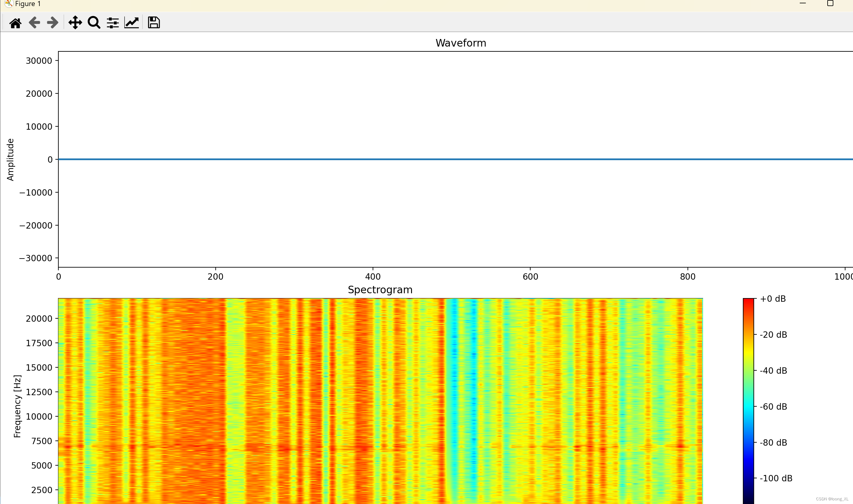
Task: Open Edit axis and curve parameters icon
Action: point(132,23)
